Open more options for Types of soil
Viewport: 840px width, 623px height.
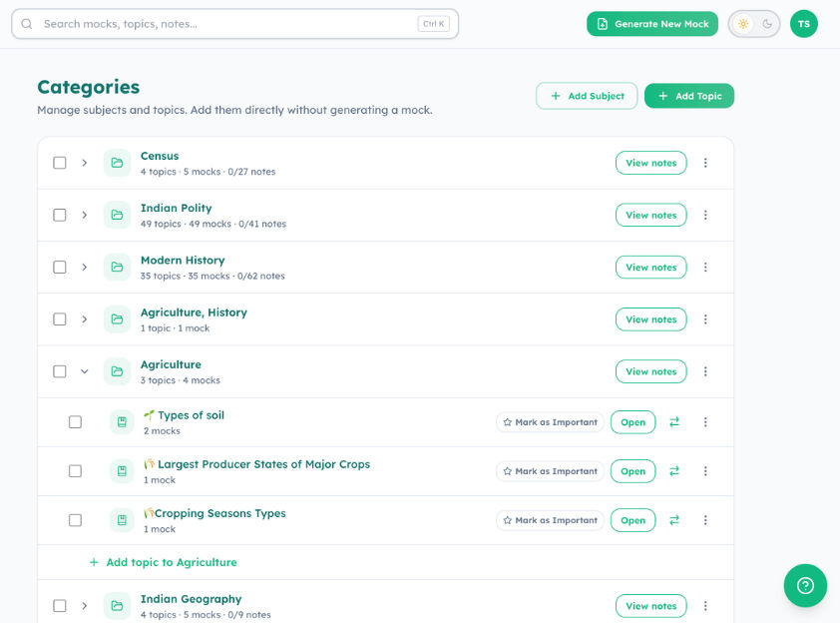pyautogui.click(x=705, y=422)
